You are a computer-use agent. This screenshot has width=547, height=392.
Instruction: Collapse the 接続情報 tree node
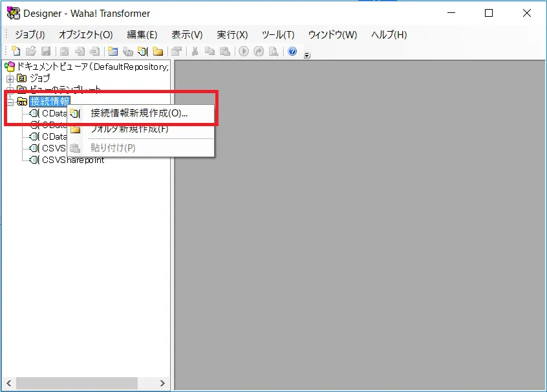pos(10,102)
